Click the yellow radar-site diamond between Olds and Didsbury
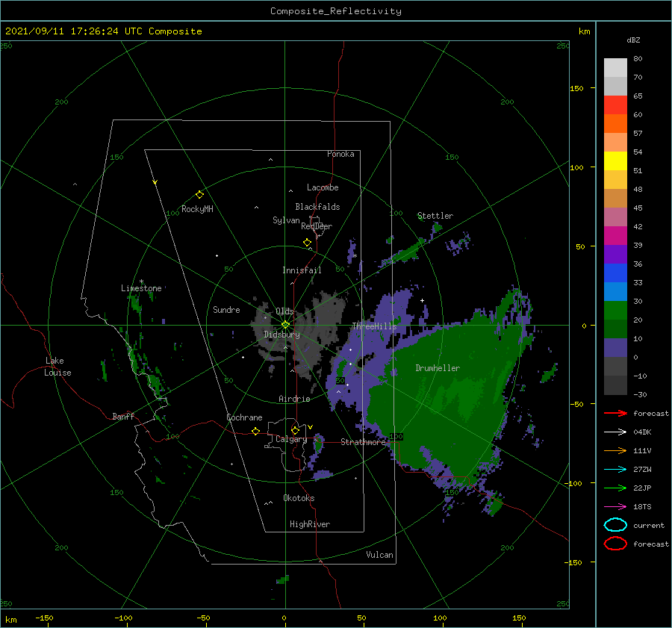The height and width of the screenshot is (628, 672). [285, 325]
